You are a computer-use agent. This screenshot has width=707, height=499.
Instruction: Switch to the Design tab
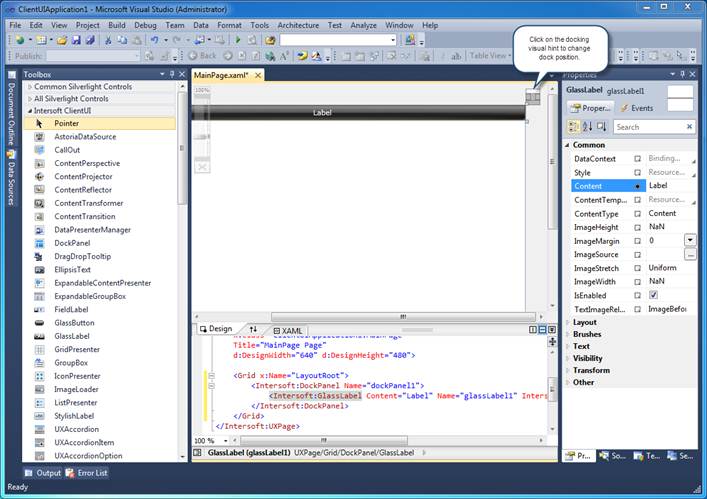216,329
